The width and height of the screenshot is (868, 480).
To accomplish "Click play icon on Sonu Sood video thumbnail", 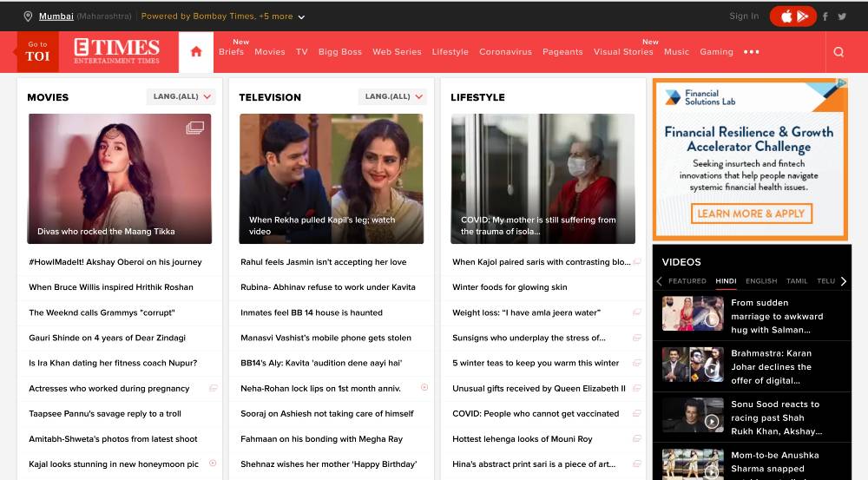I will 712,422.
